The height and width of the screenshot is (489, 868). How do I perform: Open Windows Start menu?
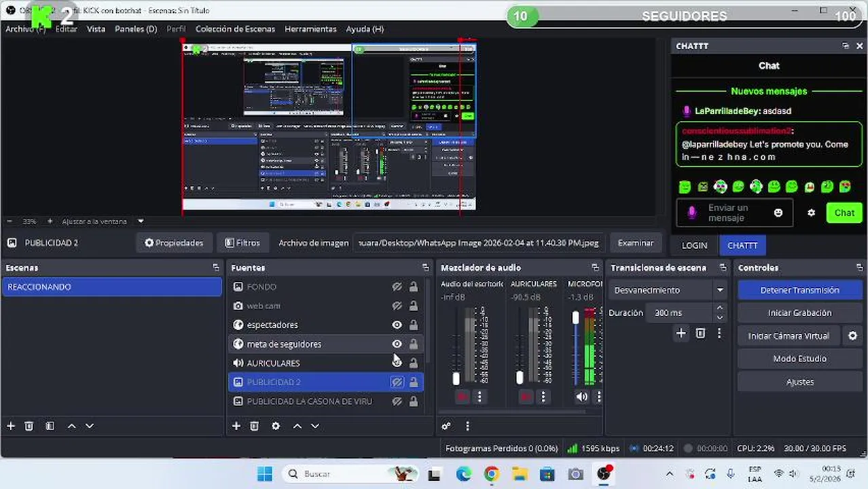pyautogui.click(x=265, y=474)
